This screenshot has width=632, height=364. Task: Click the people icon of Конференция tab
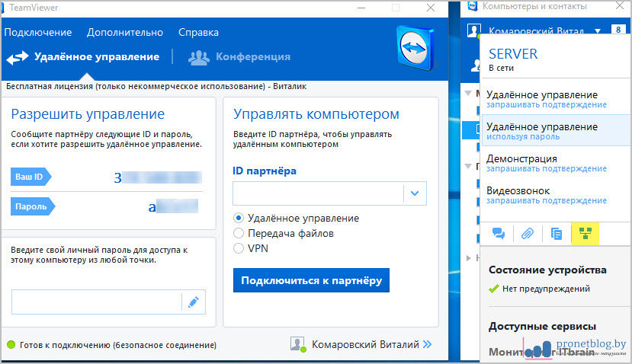coord(199,58)
